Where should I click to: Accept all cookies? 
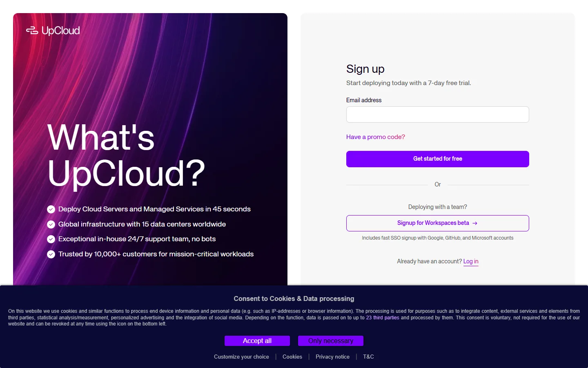pos(257,341)
